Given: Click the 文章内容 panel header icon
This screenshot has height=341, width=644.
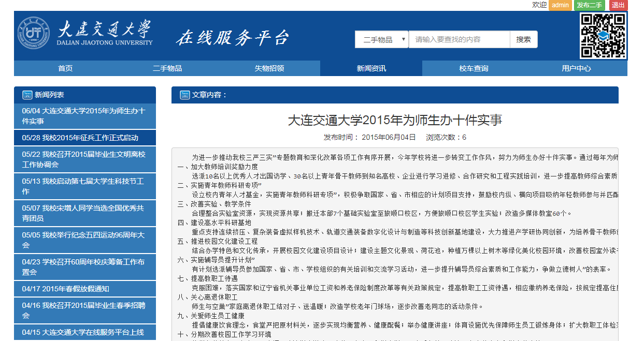Looking at the screenshot, I should click(185, 95).
